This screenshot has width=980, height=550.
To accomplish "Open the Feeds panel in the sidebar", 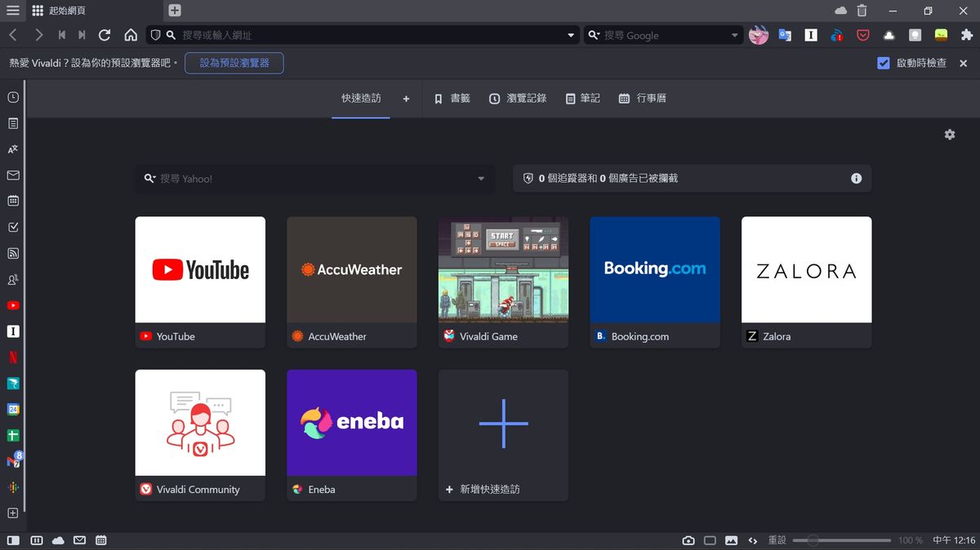I will point(13,254).
